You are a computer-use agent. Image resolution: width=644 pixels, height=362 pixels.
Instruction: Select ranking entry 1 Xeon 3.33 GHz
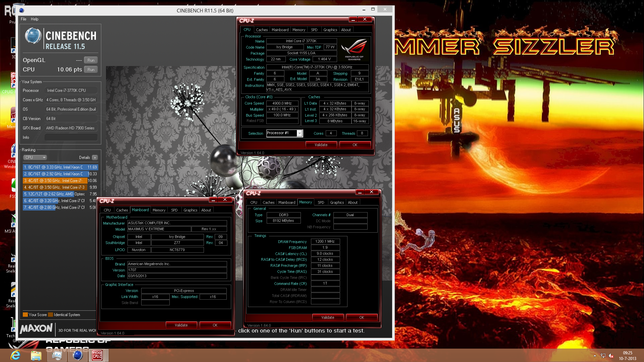click(x=60, y=167)
